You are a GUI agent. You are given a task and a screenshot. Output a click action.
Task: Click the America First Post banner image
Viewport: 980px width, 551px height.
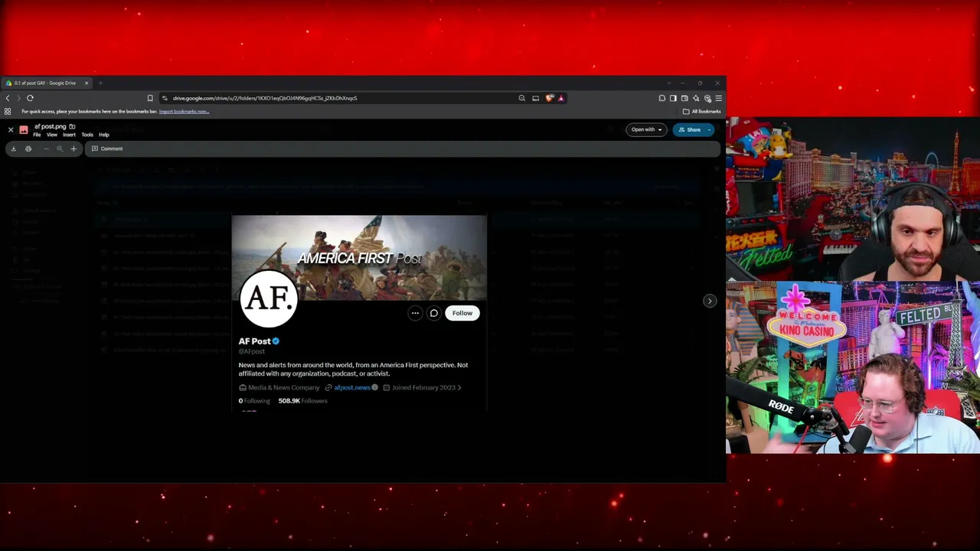(359, 257)
